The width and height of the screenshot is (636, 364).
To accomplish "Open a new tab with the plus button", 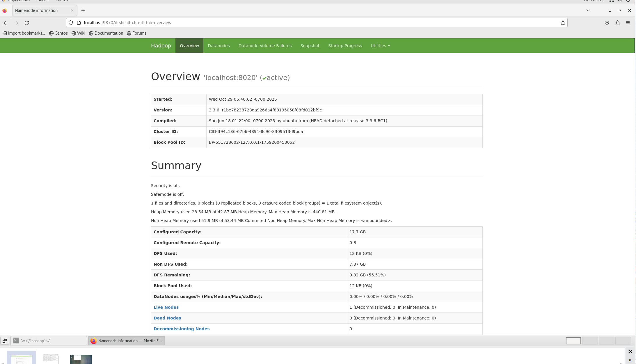I will [83, 10].
